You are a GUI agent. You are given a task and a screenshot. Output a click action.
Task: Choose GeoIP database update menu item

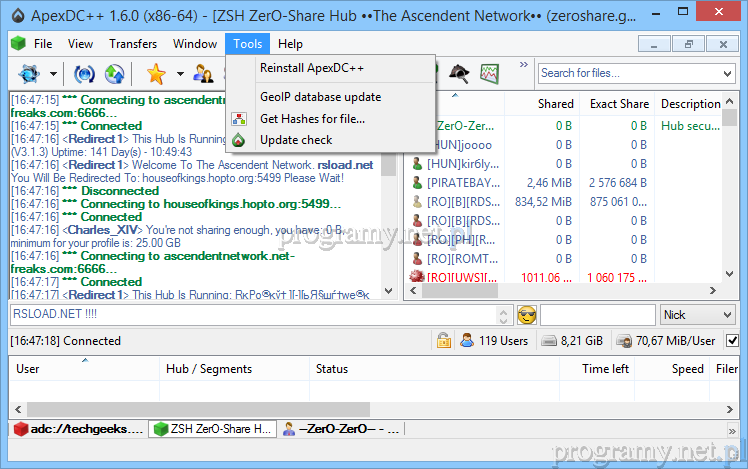(x=320, y=97)
